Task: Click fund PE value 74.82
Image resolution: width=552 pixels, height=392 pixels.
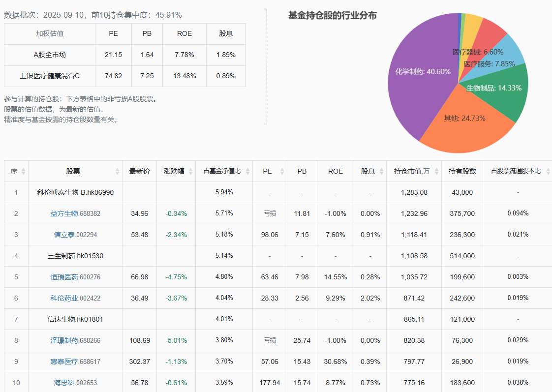Action: (x=113, y=76)
